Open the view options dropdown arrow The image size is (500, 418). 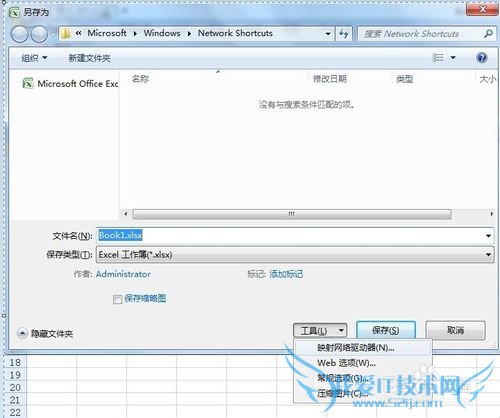(x=453, y=58)
